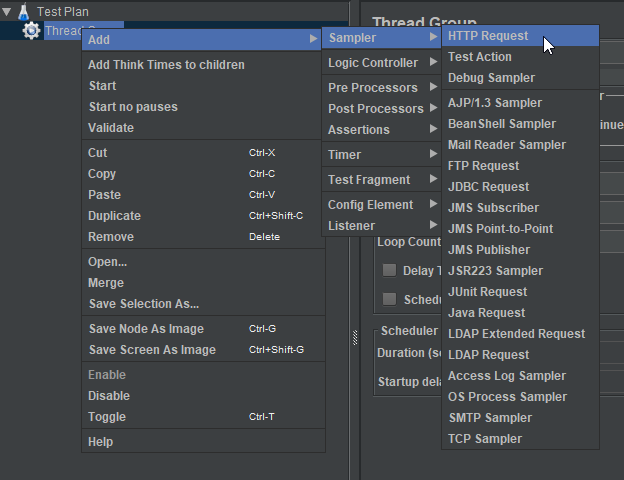Expand the Logic Controller submenu
Screen dimensions: 624x480
pyautogui.click(x=381, y=62)
